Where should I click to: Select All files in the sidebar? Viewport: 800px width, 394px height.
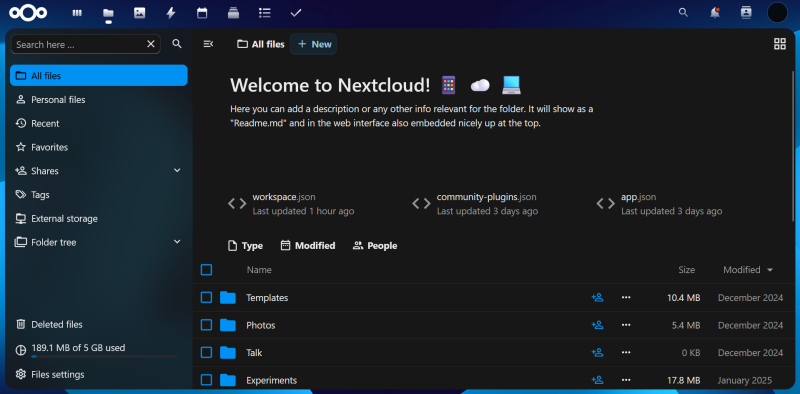pos(99,76)
